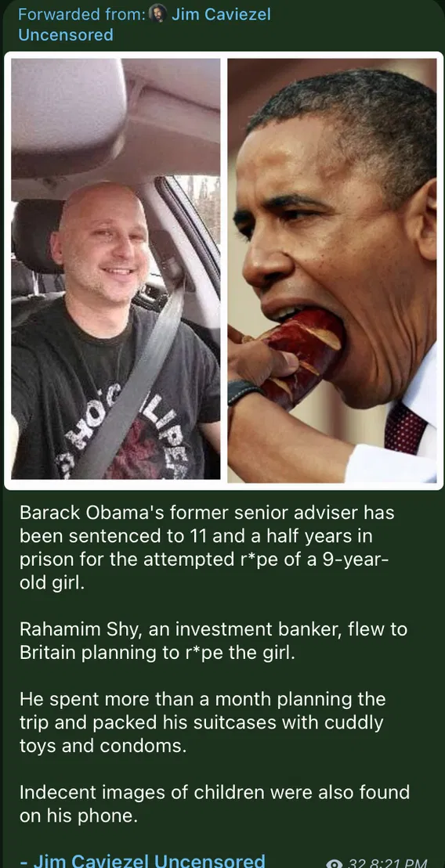
Task: Select the paragraph starting 'Rahamim Shy'
Action: click(x=213, y=641)
